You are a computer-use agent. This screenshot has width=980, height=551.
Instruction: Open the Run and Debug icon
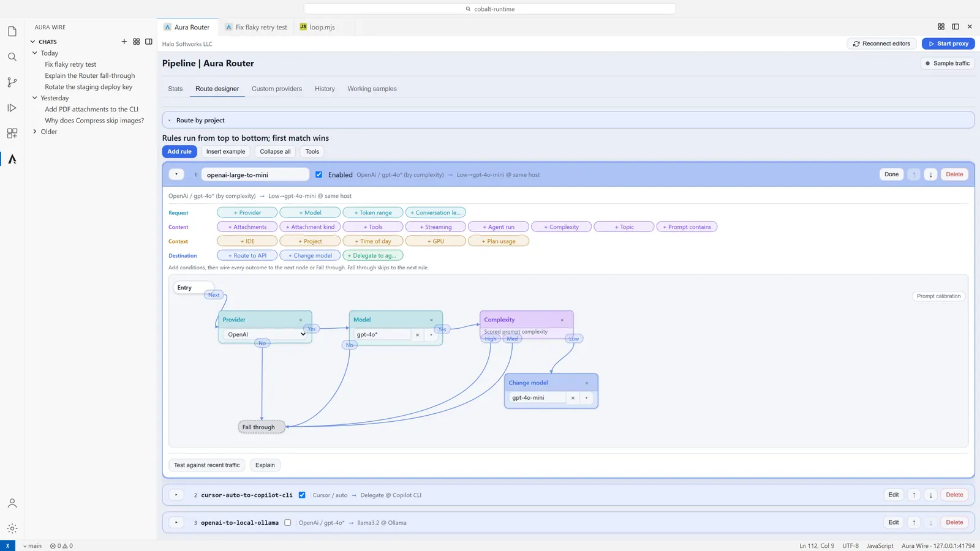(12, 108)
